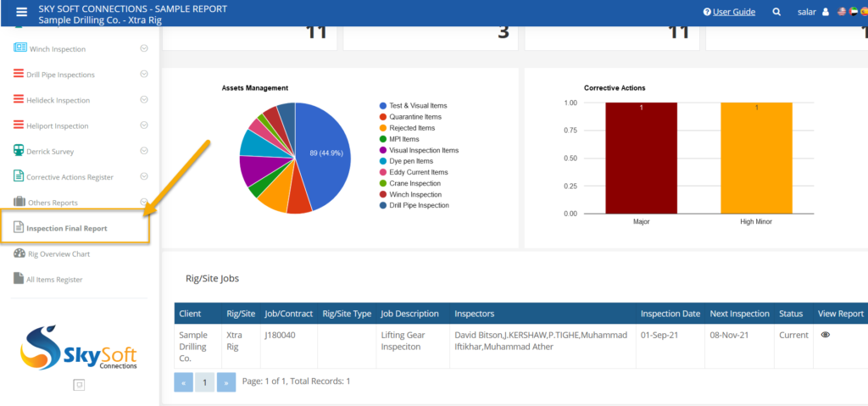Screen dimensions: 868x406
Task: Open the User Guide link
Action: pos(733,12)
